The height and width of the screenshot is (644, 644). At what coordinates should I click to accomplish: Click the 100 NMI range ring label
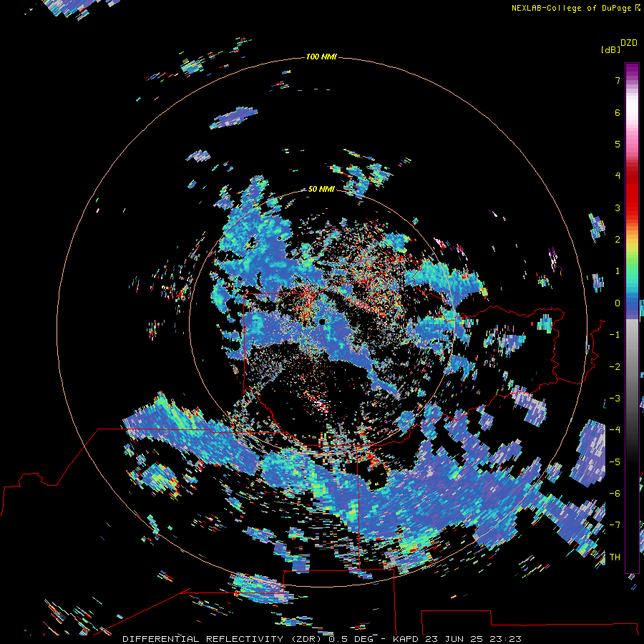point(321,57)
